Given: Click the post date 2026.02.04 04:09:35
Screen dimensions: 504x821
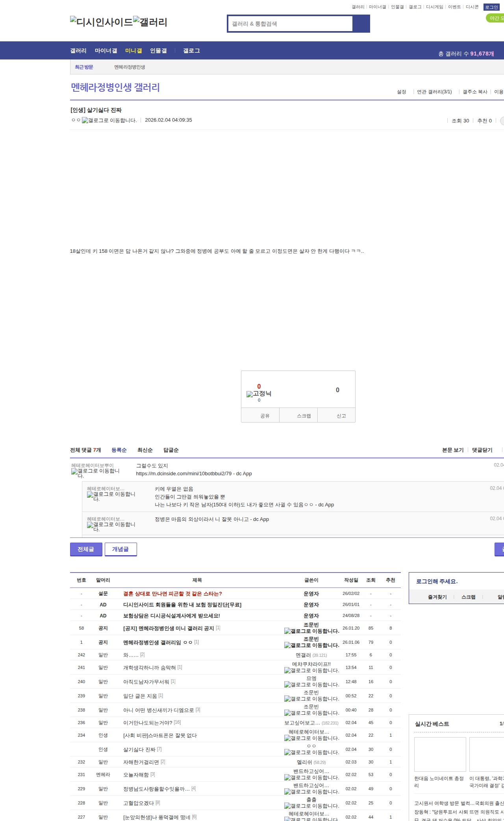Looking at the screenshot, I should pyautogui.click(x=169, y=120).
